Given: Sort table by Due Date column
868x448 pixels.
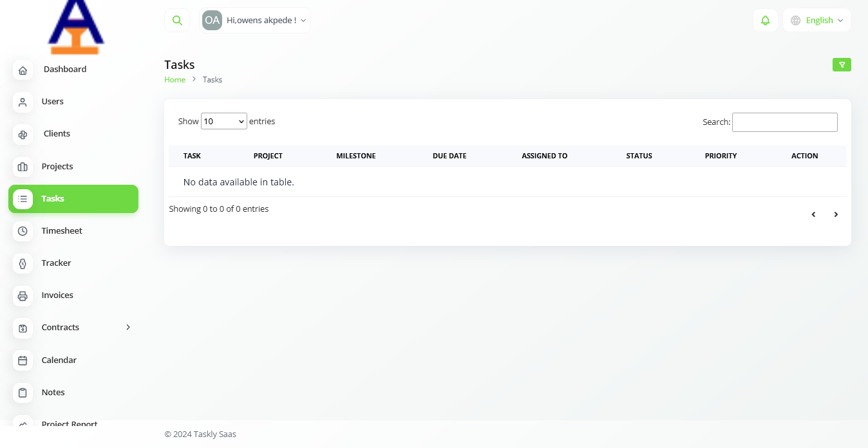Looking at the screenshot, I should point(449,156).
